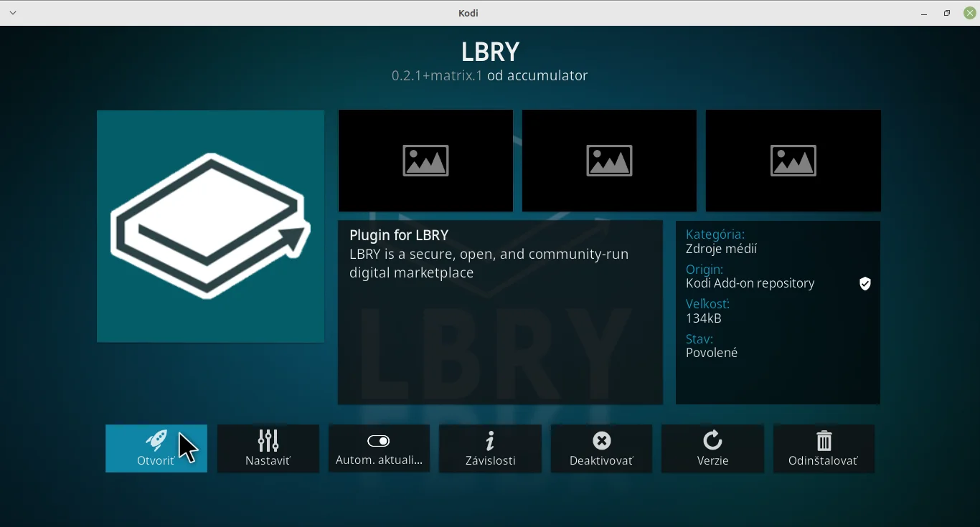Open the window menu chevron in title bar
Viewport: 980px width, 527px height.
13,13
